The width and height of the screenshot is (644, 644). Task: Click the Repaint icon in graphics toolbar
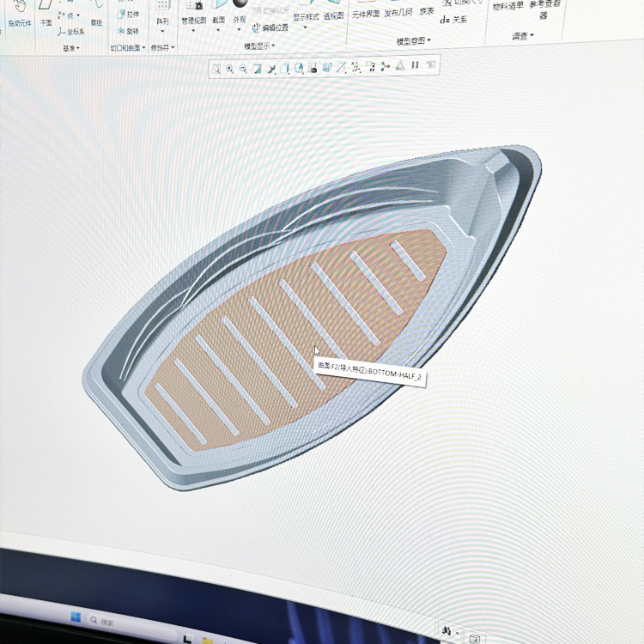pyautogui.click(x=257, y=69)
